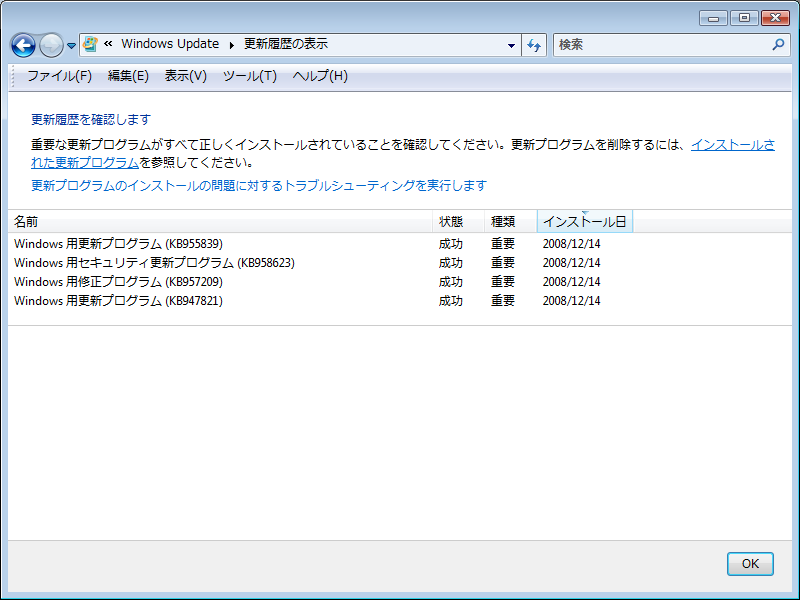Open the address bar history dropdown

511,45
